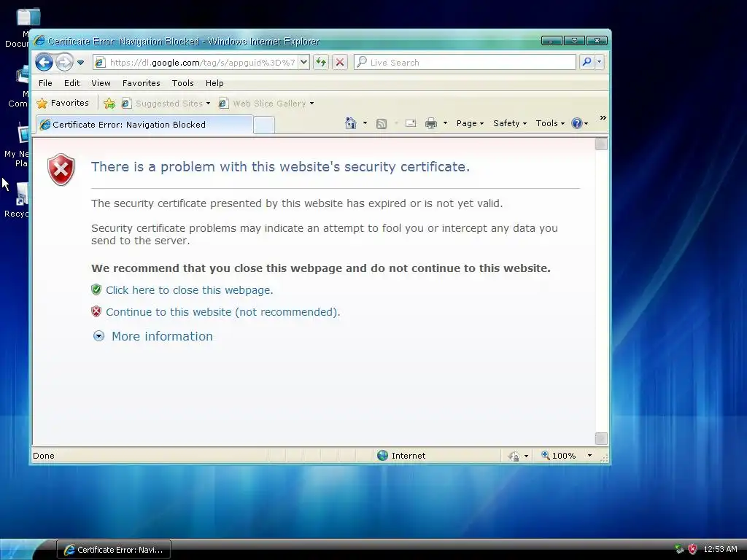Viewport: 747px width, 560px height.
Task: Click the Internet security zone status
Action: (401, 456)
